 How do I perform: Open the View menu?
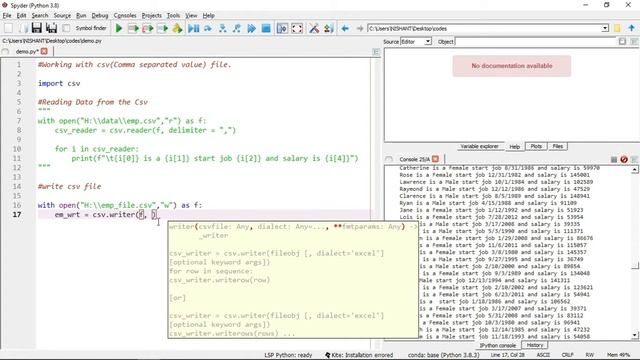point(191,16)
